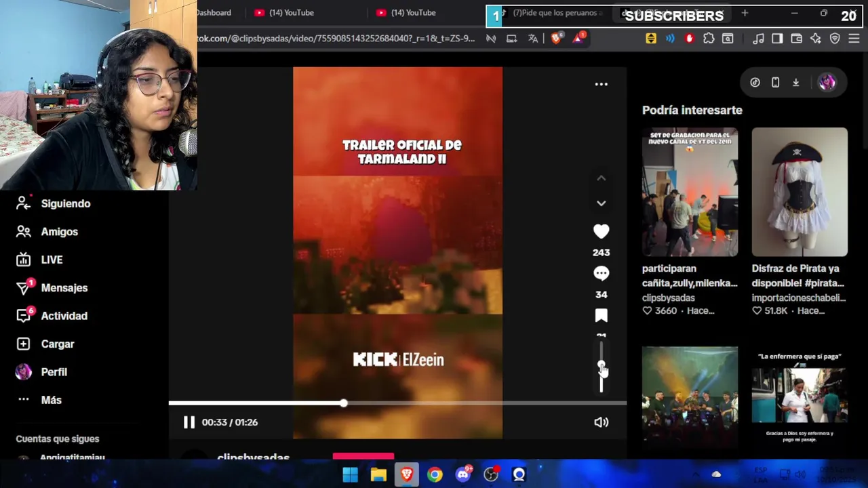Open Brave Rewards triangle icon
The height and width of the screenshot is (488, 868).
[578, 39]
